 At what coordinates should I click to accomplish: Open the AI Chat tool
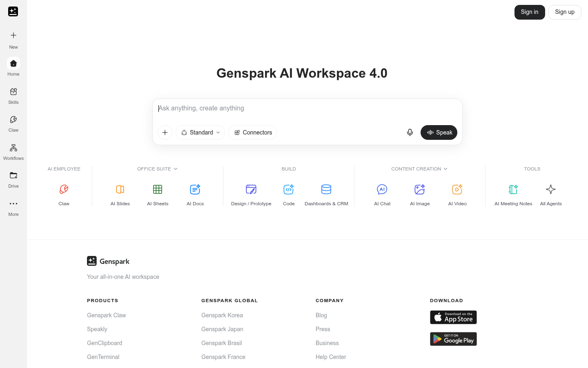pos(382,195)
